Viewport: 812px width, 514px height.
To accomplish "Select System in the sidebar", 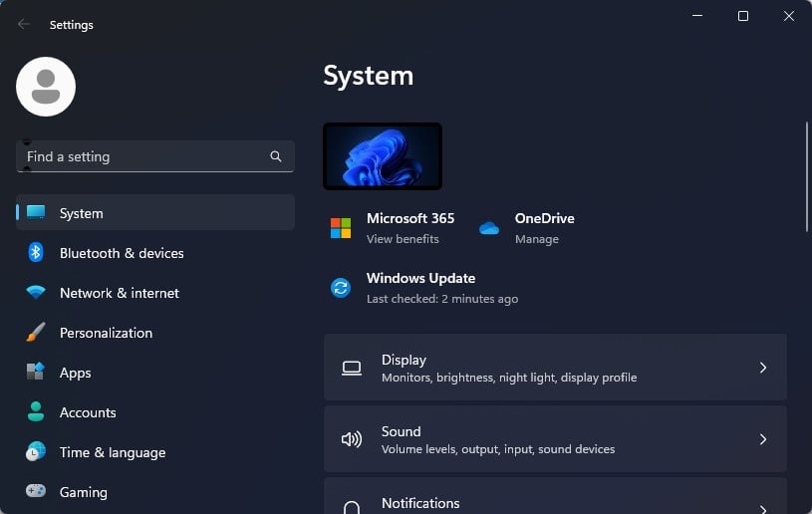I will (155, 213).
